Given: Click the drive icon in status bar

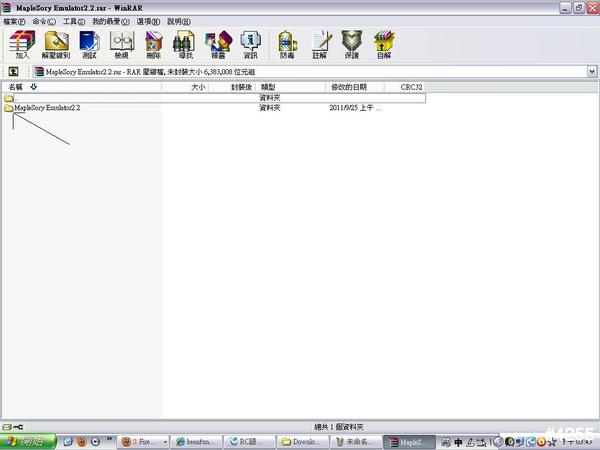Looking at the screenshot, I should (6, 427).
